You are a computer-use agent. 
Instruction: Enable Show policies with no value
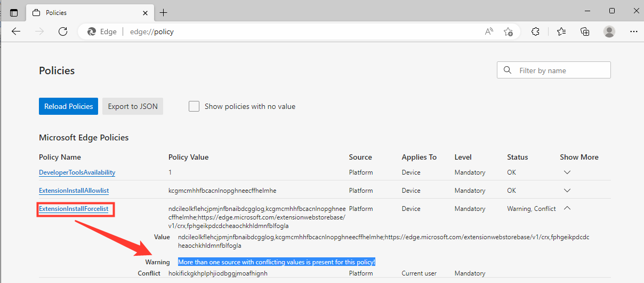click(194, 106)
